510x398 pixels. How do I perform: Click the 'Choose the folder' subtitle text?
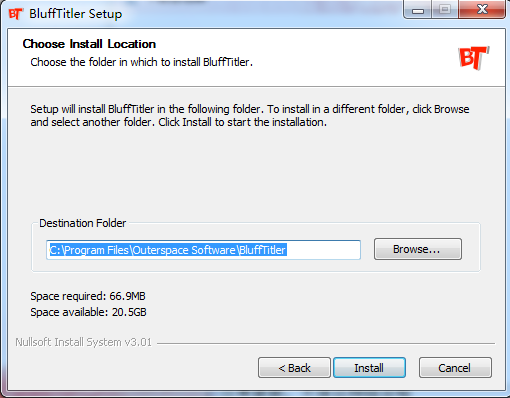pyautogui.click(x=141, y=62)
